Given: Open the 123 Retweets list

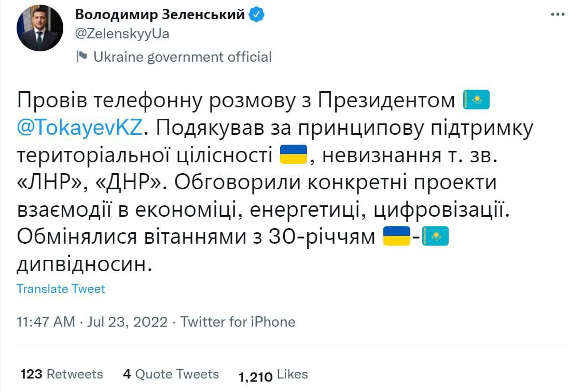Looking at the screenshot, I should tap(62, 374).
